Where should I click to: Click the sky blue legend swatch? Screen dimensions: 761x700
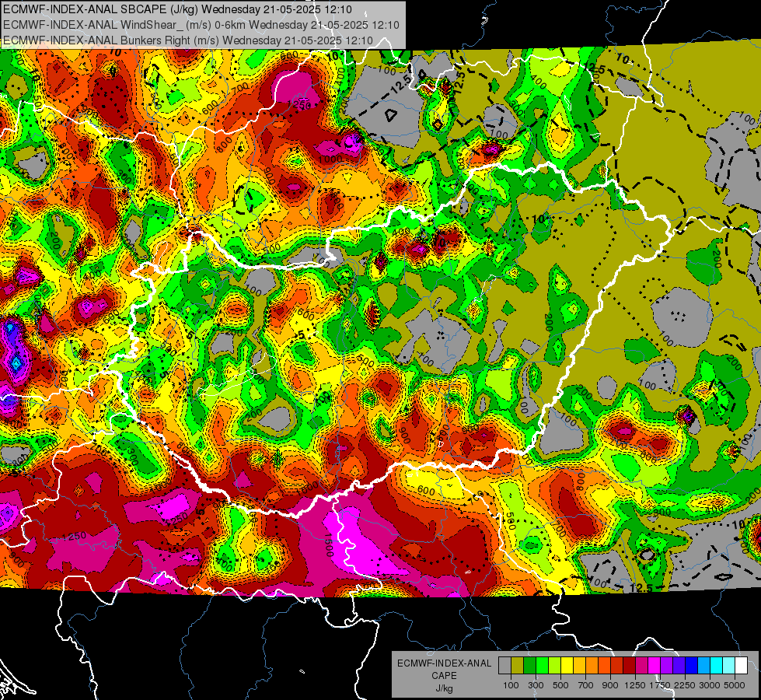[x=704, y=665]
